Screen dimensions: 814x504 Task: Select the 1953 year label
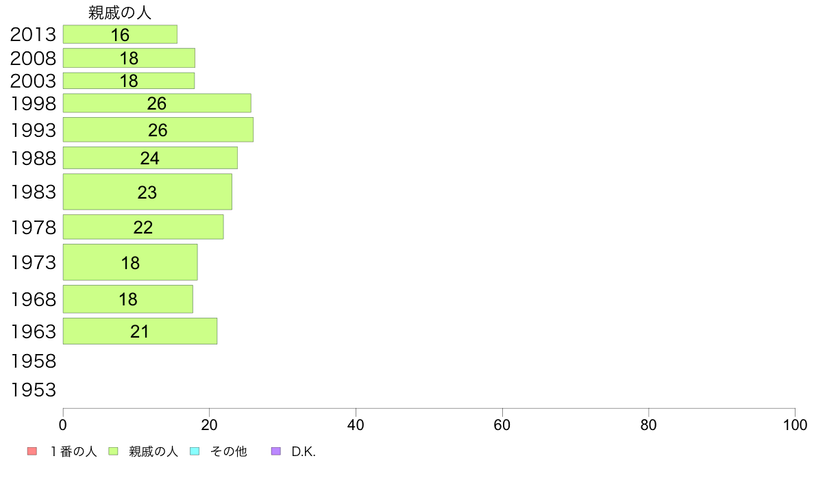pos(34,390)
